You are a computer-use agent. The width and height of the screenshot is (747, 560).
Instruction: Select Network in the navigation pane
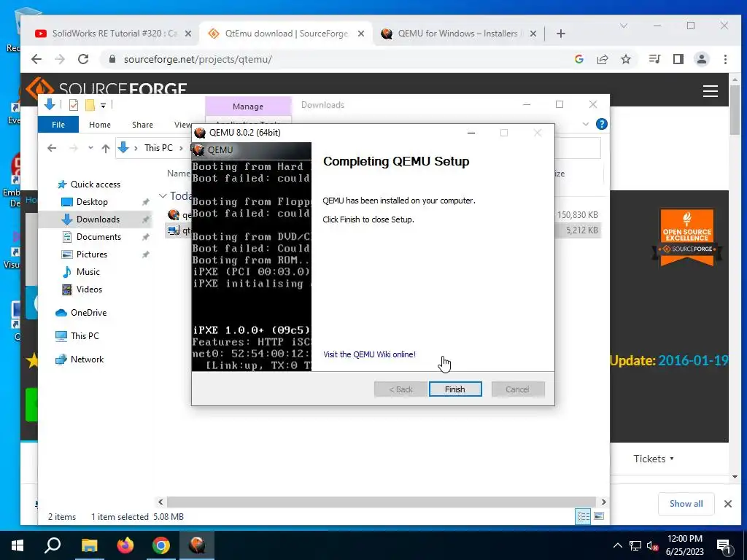(87, 359)
